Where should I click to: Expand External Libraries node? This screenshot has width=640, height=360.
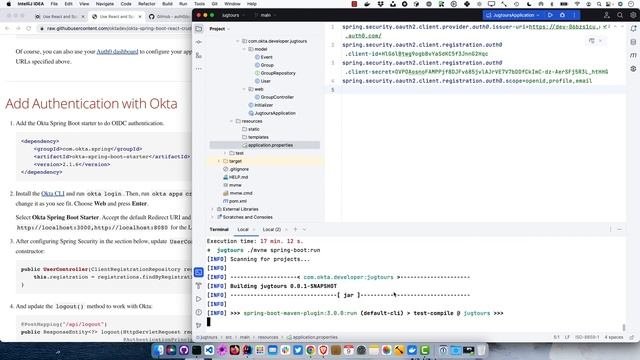pos(212,209)
